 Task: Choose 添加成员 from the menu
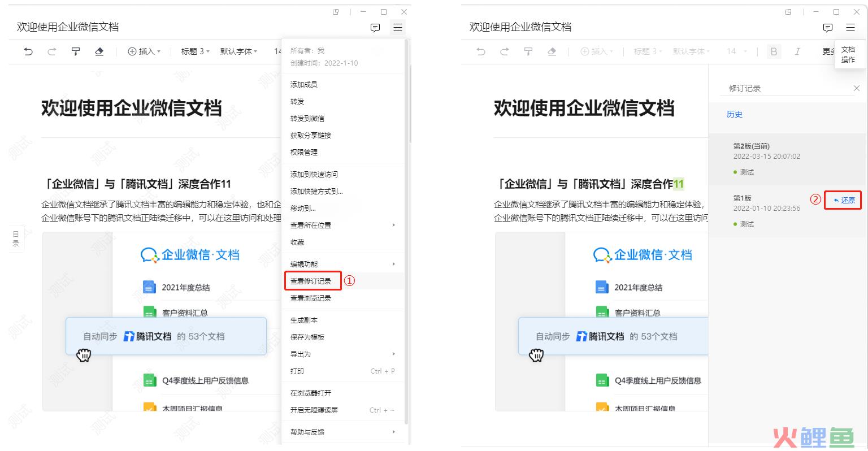tap(342, 84)
